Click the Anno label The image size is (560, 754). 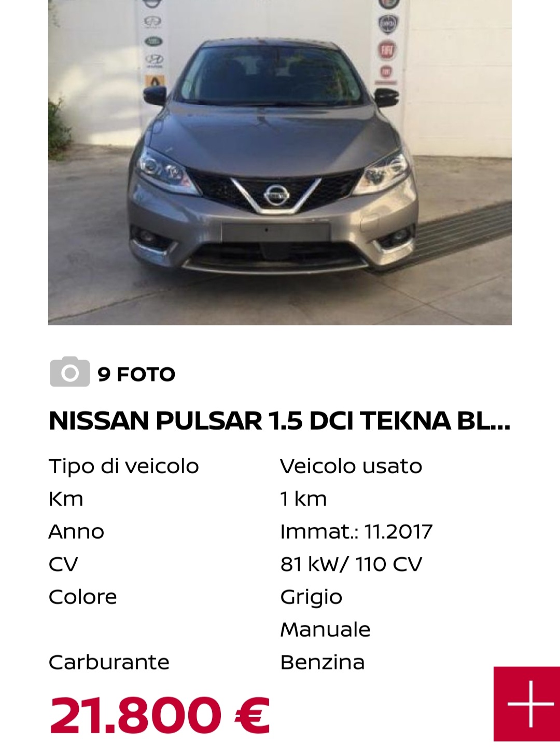tap(76, 531)
